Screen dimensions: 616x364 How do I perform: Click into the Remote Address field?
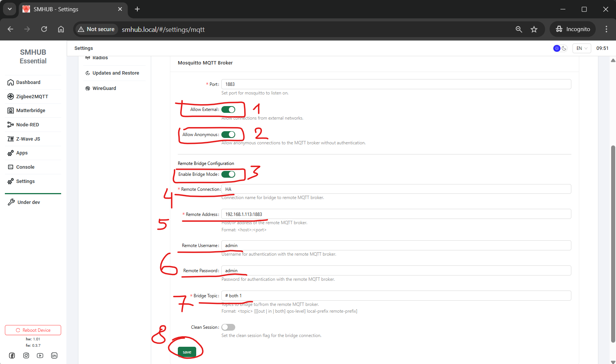coord(396,214)
